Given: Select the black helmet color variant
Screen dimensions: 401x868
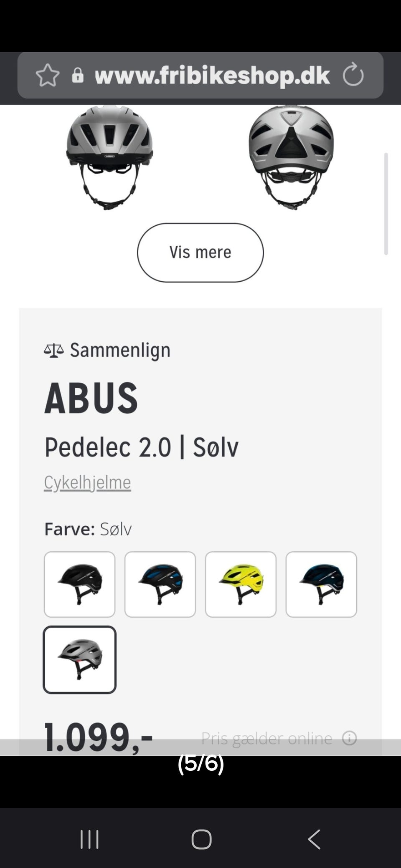Looking at the screenshot, I should coord(79,584).
